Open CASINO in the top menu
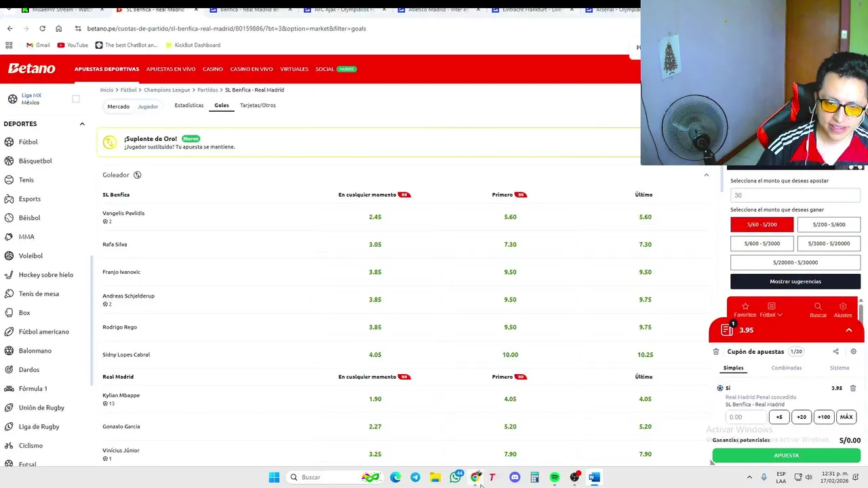Screen dimensions: 868x488 pos(212,69)
